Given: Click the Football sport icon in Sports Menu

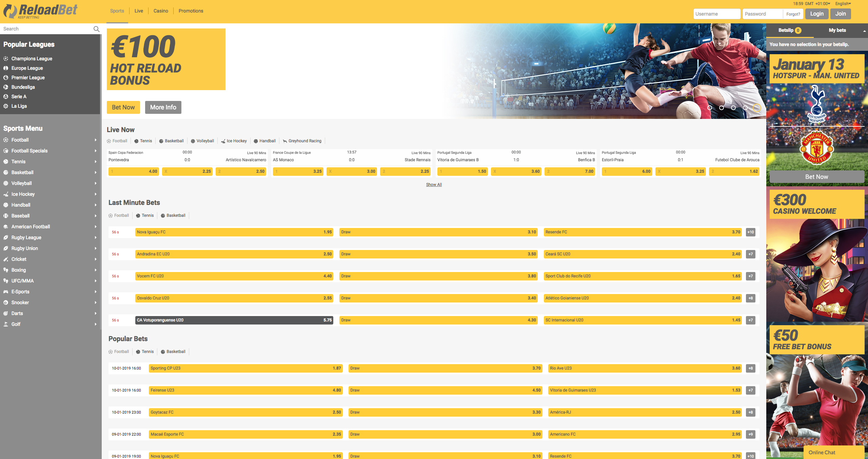Looking at the screenshot, I should pyautogui.click(x=6, y=140).
